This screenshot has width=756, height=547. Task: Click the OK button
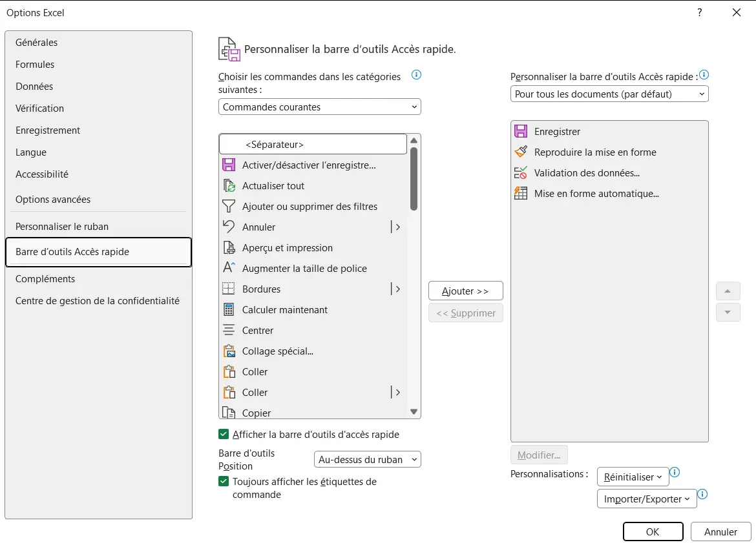[653, 532]
